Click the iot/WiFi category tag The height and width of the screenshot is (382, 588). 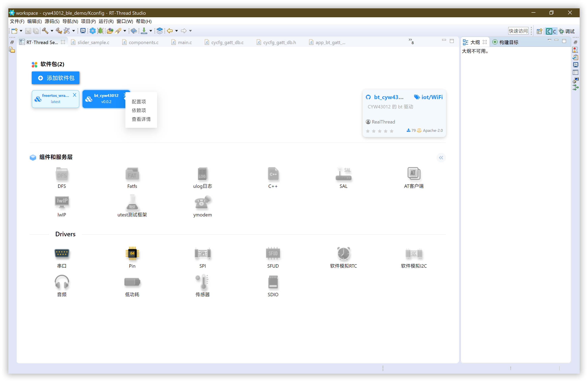(x=428, y=97)
